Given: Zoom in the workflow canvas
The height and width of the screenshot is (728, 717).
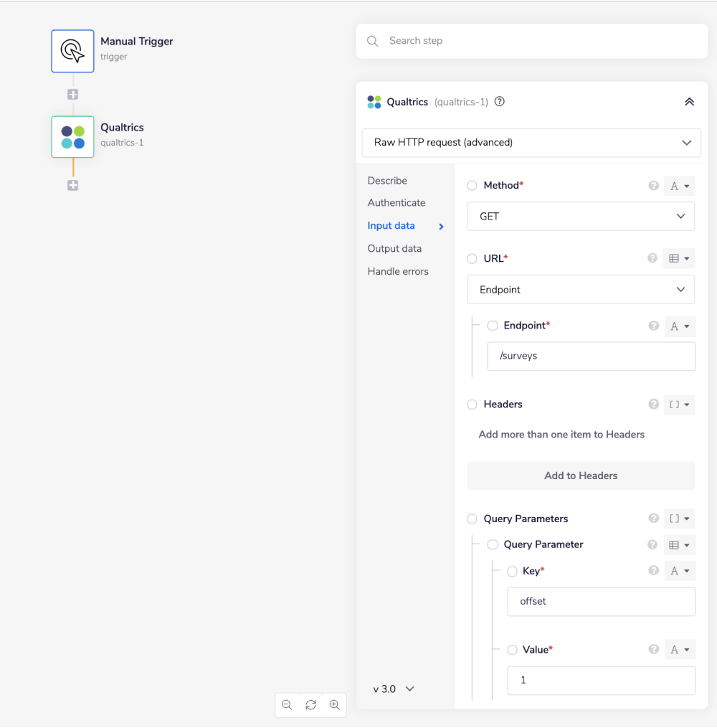Looking at the screenshot, I should pos(334,705).
